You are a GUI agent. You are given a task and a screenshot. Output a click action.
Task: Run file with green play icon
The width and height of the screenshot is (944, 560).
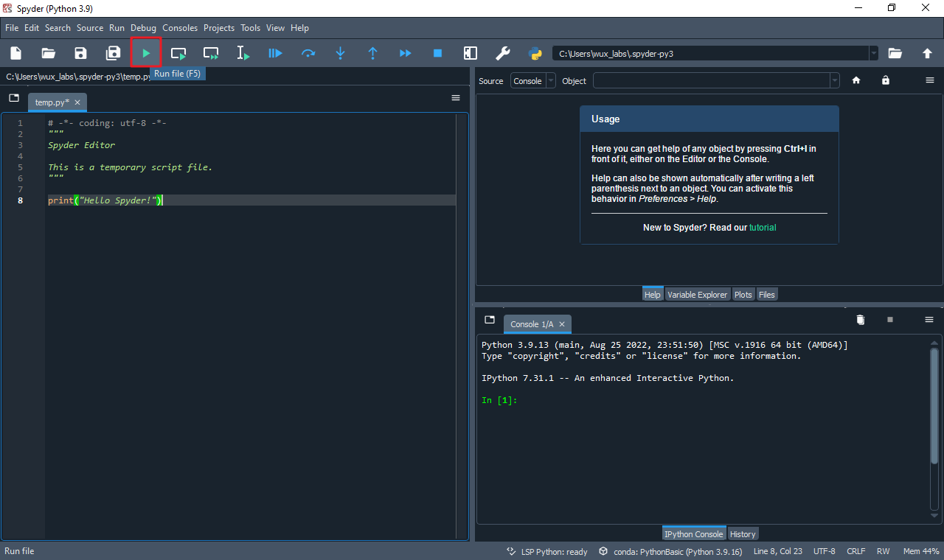146,53
